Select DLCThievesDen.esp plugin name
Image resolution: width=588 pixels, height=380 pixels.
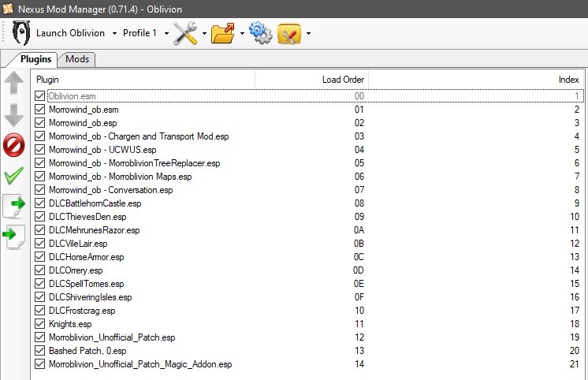click(x=87, y=217)
